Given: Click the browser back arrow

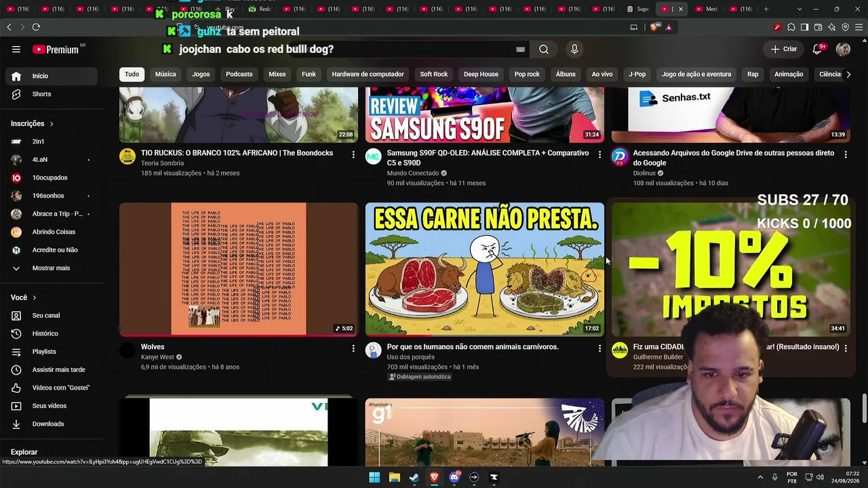Looking at the screenshot, I should coord(9,27).
